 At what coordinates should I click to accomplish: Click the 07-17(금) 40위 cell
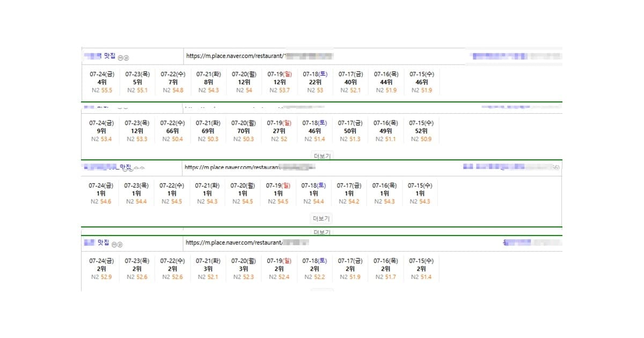350,82
